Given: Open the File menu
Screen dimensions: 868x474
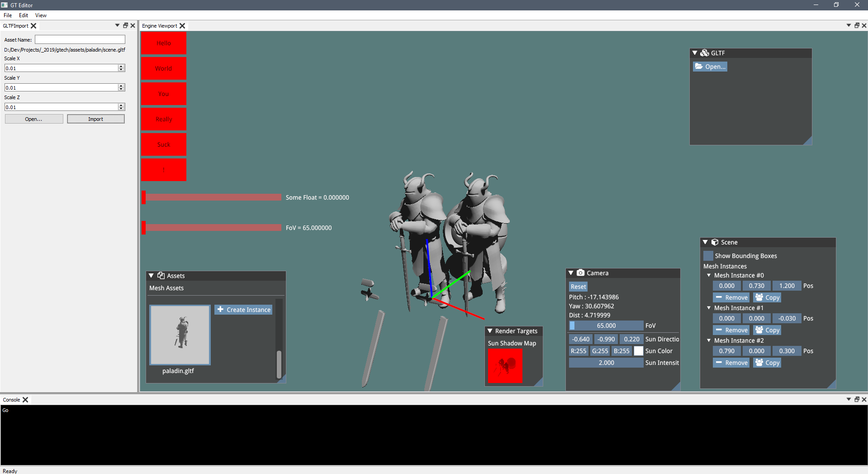Looking at the screenshot, I should [8, 15].
